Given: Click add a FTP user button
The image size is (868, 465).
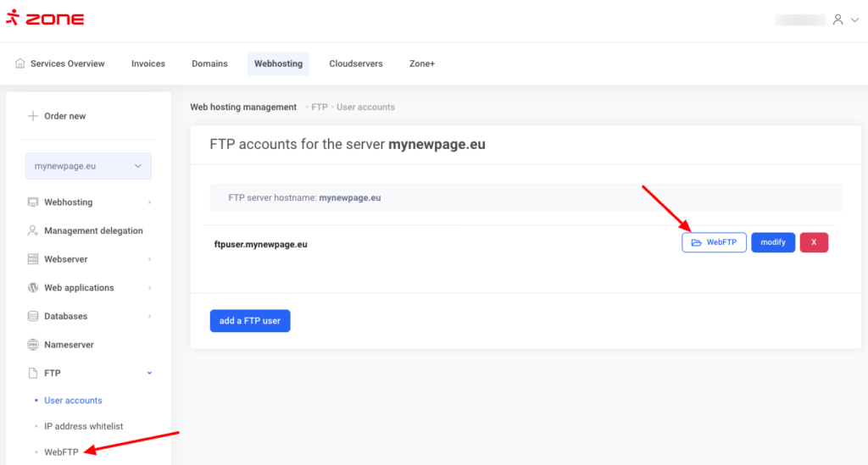Looking at the screenshot, I should (x=250, y=321).
